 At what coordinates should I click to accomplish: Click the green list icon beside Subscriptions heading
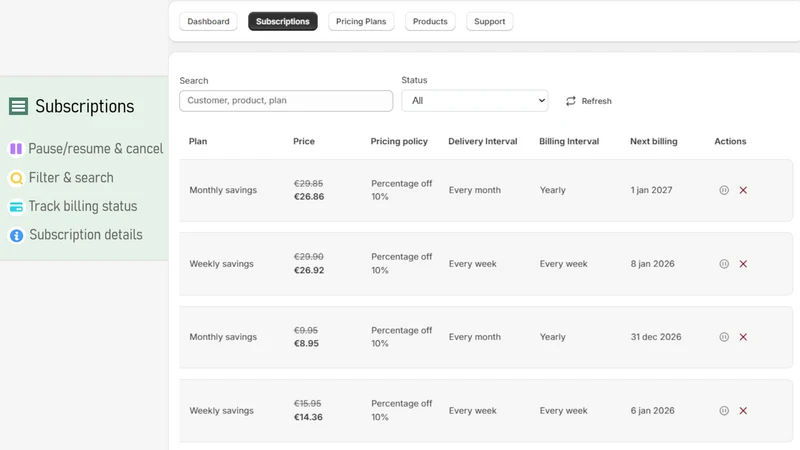pyautogui.click(x=18, y=106)
